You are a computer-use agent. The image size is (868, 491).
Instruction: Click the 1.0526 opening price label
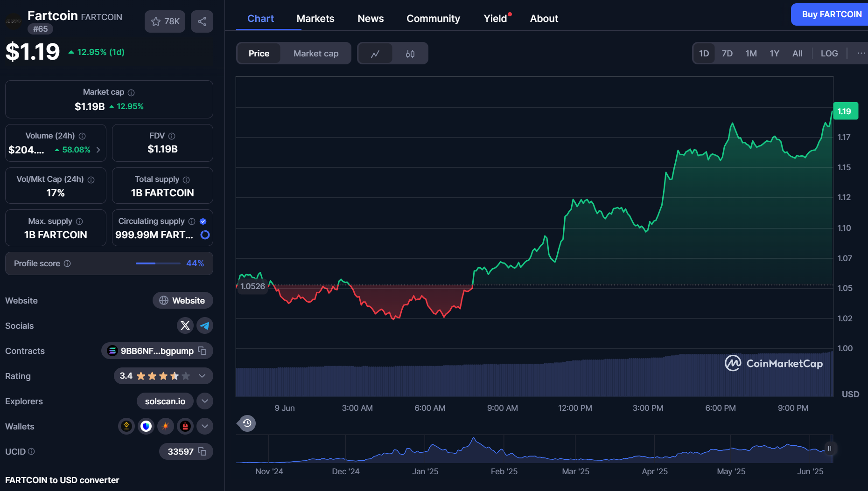coord(252,286)
